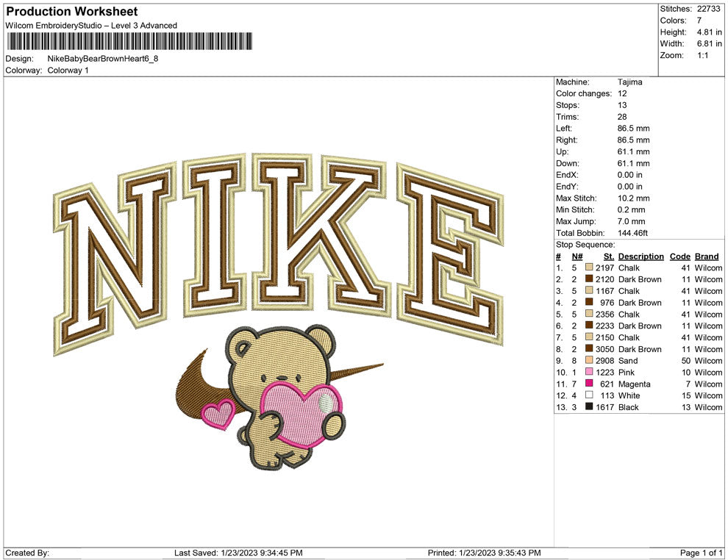Click the Stitches value 22733
This screenshot has height=560, width=728.
(x=708, y=9)
